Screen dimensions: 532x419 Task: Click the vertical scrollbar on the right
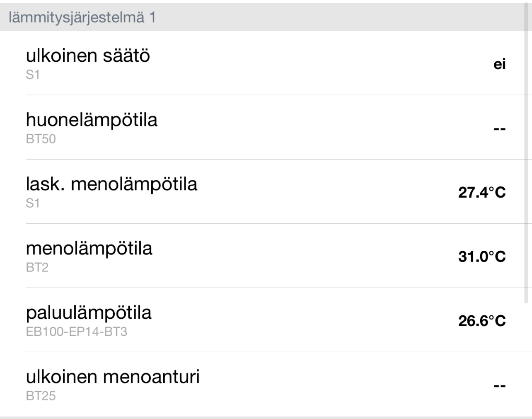[527, 166]
